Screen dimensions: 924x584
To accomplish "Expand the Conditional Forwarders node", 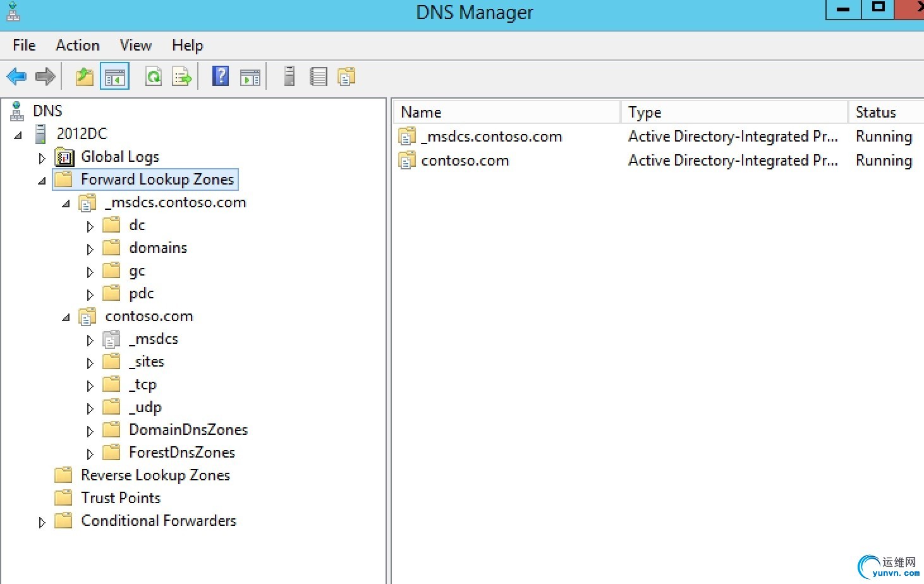I will point(42,522).
